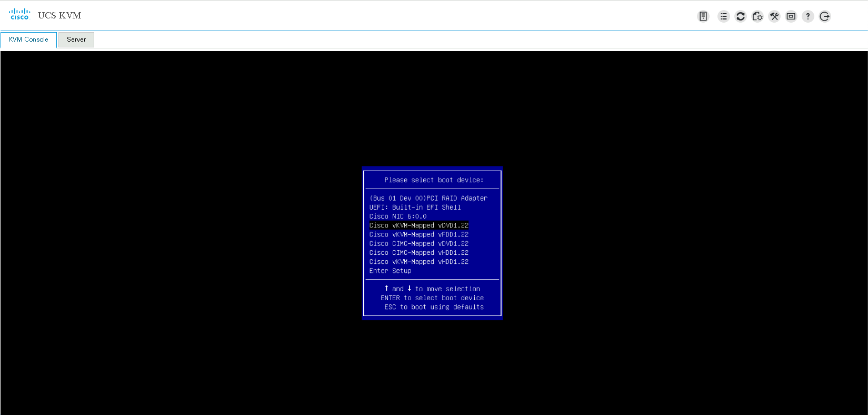The height and width of the screenshot is (415, 868).
Task: Click the circular arrows refresh icon
Action: click(x=741, y=16)
